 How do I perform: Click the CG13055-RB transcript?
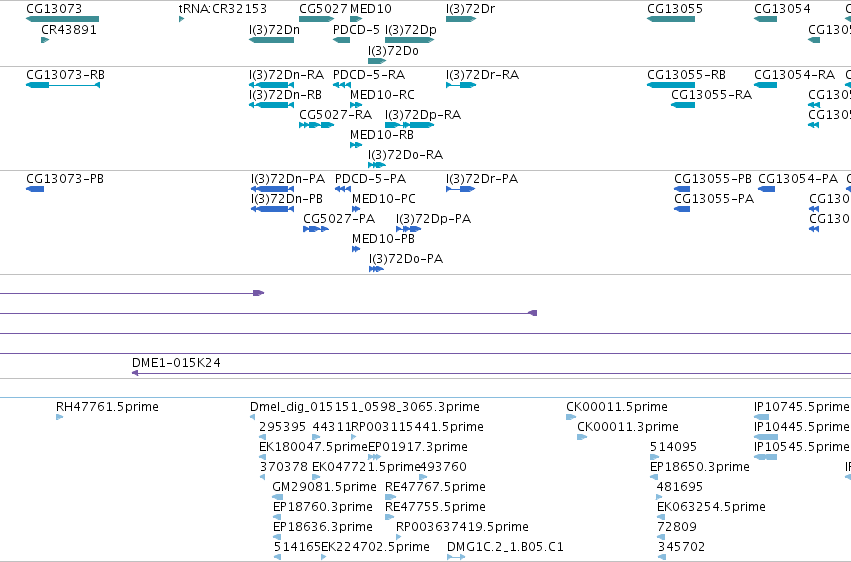[671, 85]
